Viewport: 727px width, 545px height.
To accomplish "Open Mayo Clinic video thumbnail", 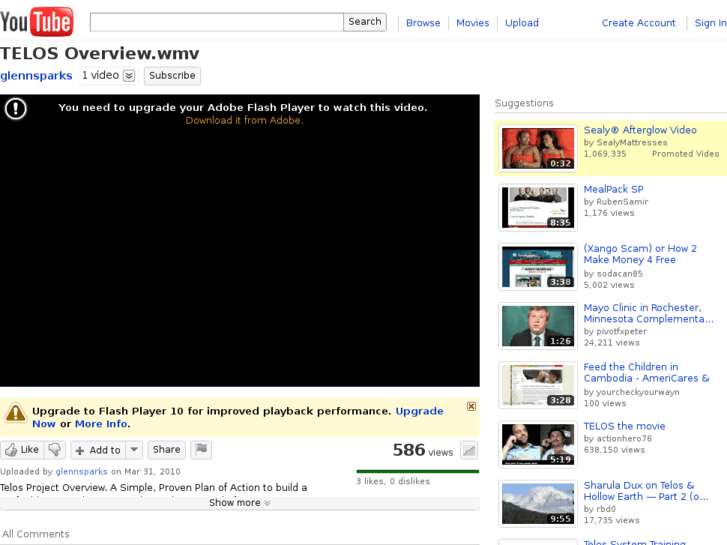I will pyautogui.click(x=538, y=326).
